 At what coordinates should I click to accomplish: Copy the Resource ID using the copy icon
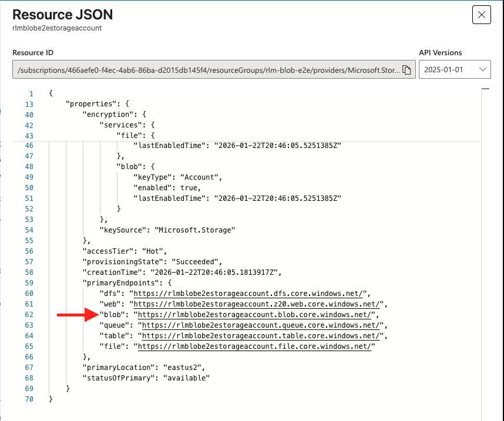(407, 69)
